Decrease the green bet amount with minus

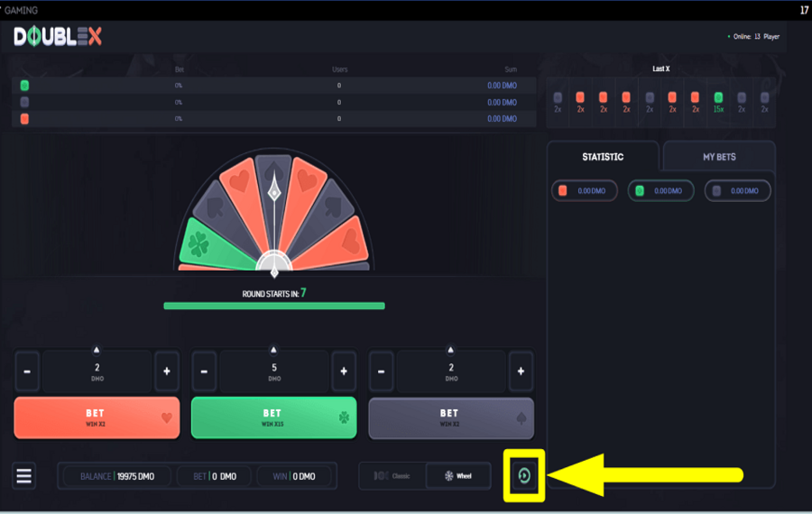(x=204, y=372)
